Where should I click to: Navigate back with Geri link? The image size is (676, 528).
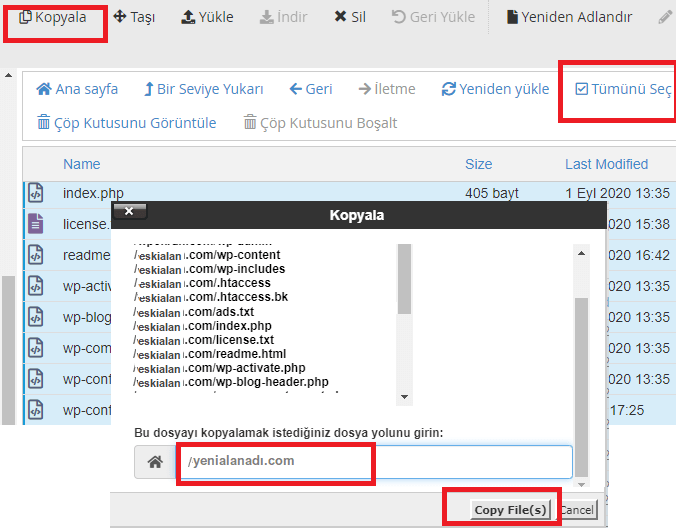[x=310, y=89]
